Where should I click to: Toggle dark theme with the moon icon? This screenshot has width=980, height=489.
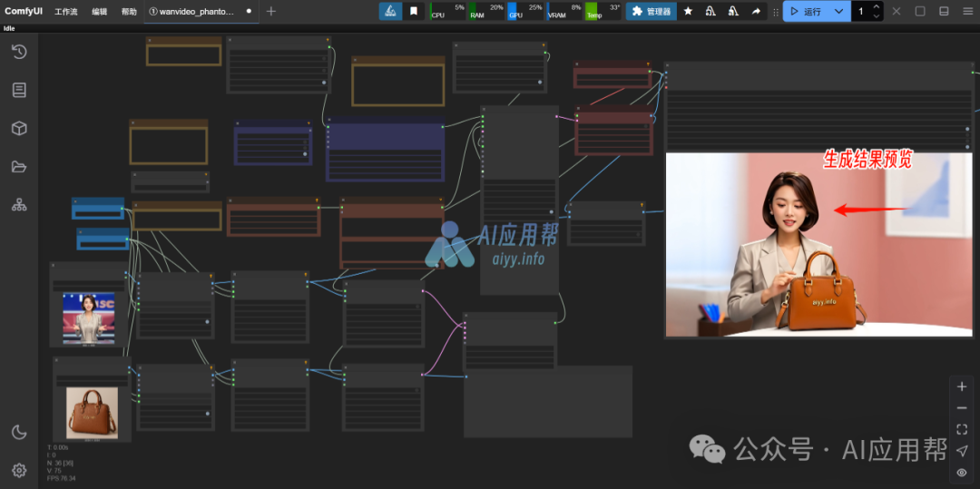(19, 432)
